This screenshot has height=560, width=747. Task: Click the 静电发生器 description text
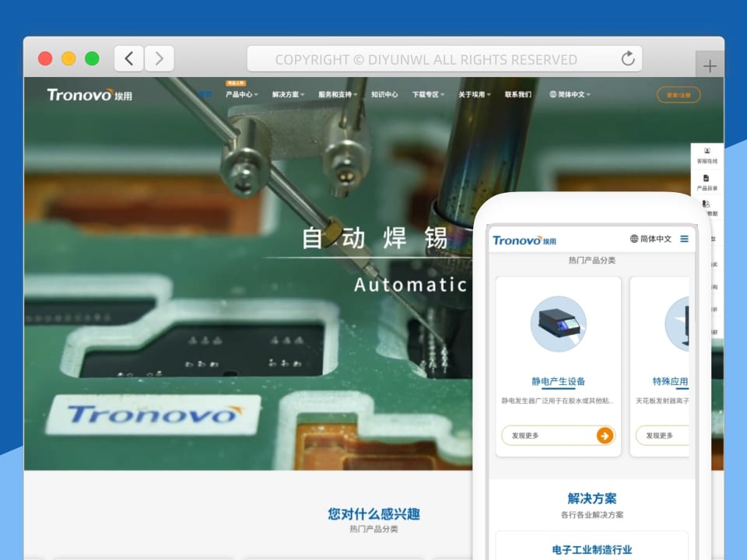(557, 401)
